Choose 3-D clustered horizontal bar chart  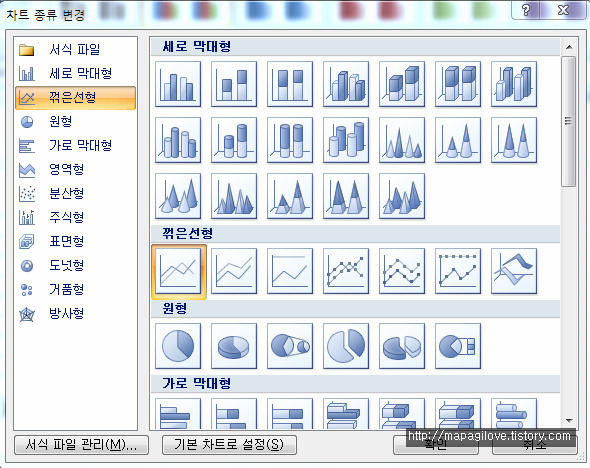[346, 413]
